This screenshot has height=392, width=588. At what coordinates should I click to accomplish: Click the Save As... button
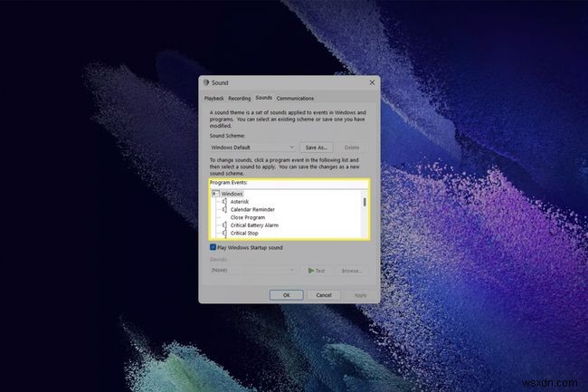316,148
